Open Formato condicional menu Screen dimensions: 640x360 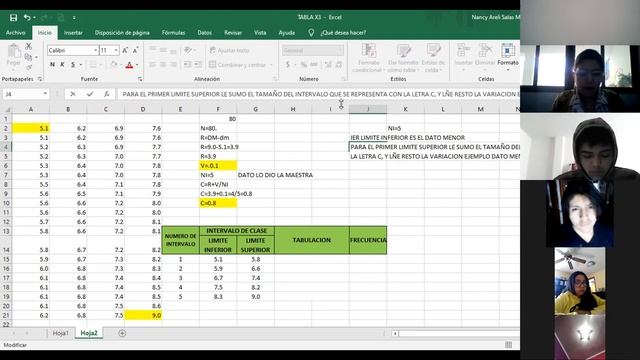[369, 58]
